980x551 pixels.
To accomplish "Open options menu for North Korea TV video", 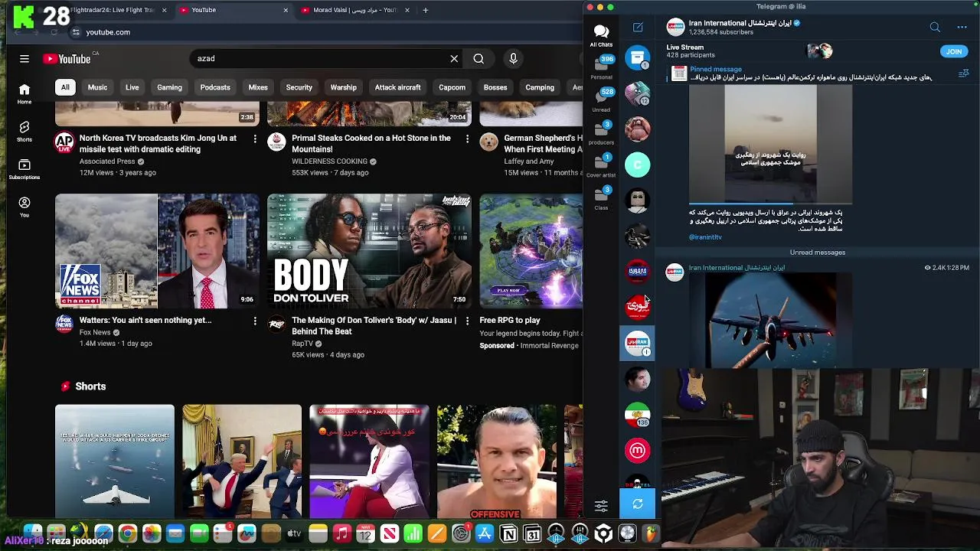I will [255, 139].
